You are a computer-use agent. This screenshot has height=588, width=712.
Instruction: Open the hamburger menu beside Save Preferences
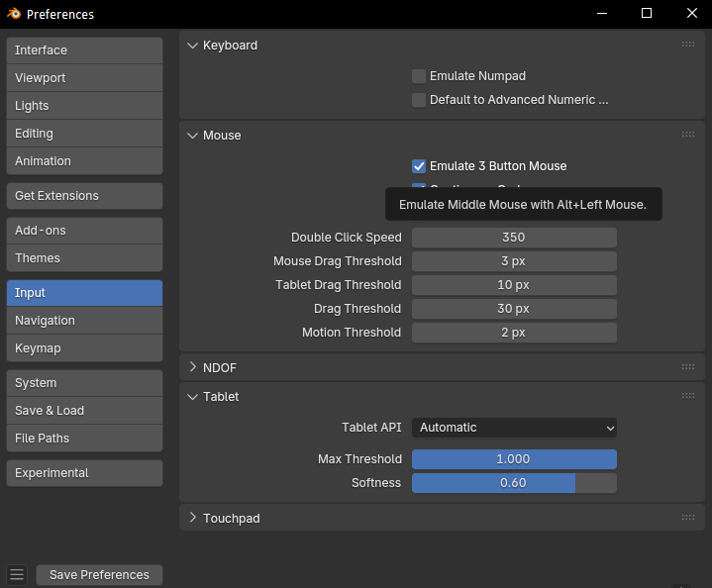17,574
